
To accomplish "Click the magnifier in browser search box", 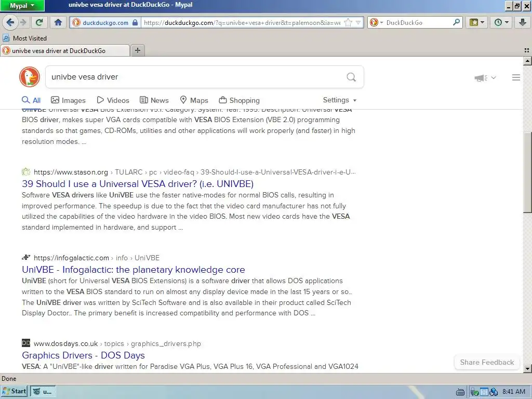I will [x=456, y=22].
